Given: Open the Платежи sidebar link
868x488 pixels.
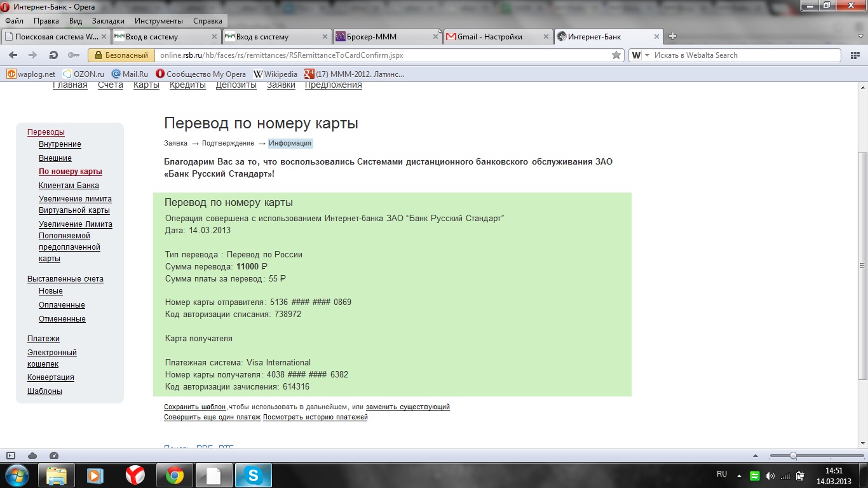Looking at the screenshot, I should pyautogui.click(x=43, y=339).
